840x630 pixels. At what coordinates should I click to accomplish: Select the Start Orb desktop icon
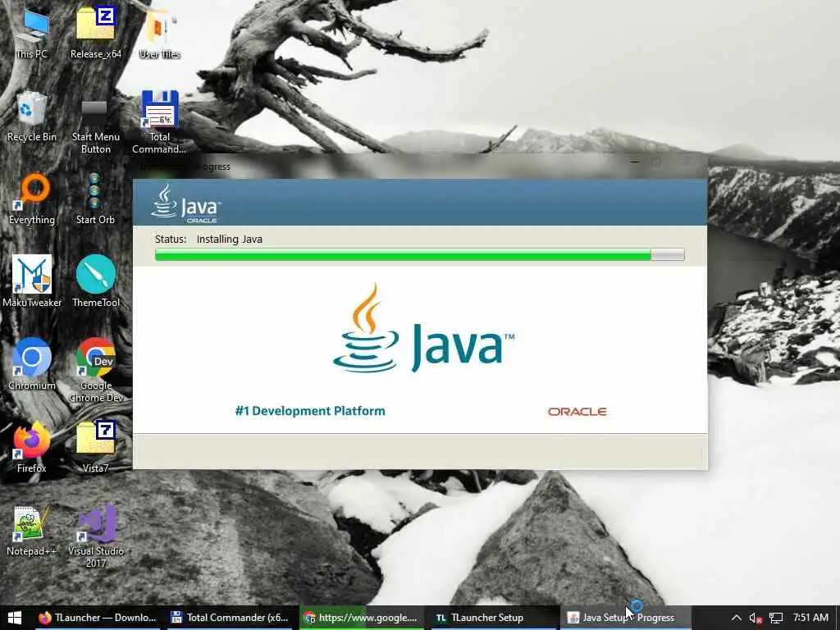pos(95,199)
